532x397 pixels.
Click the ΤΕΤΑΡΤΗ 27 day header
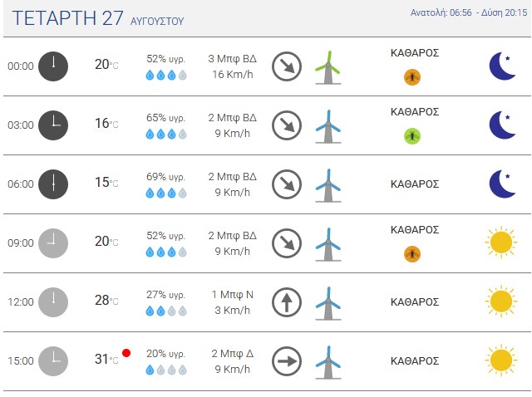(67, 18)
